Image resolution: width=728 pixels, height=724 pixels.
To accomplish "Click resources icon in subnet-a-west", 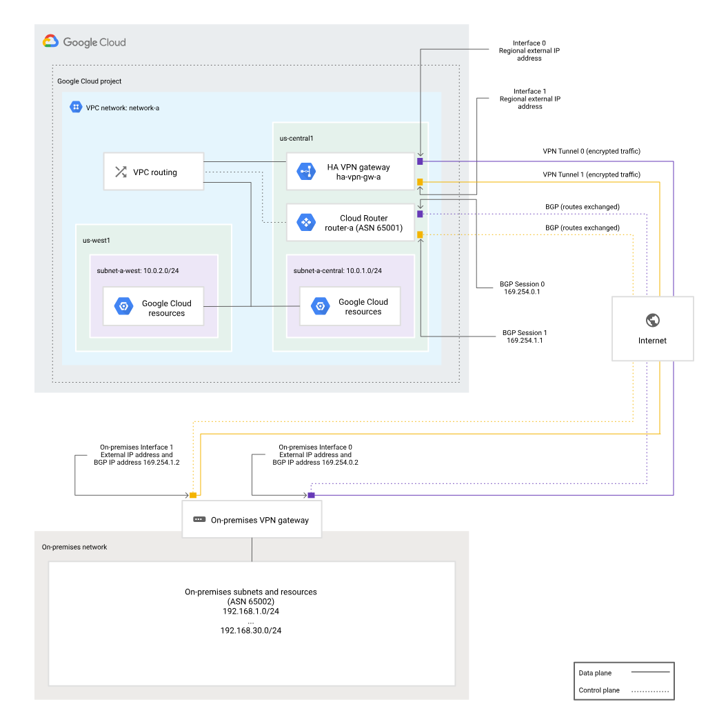I will click(123, 306).
